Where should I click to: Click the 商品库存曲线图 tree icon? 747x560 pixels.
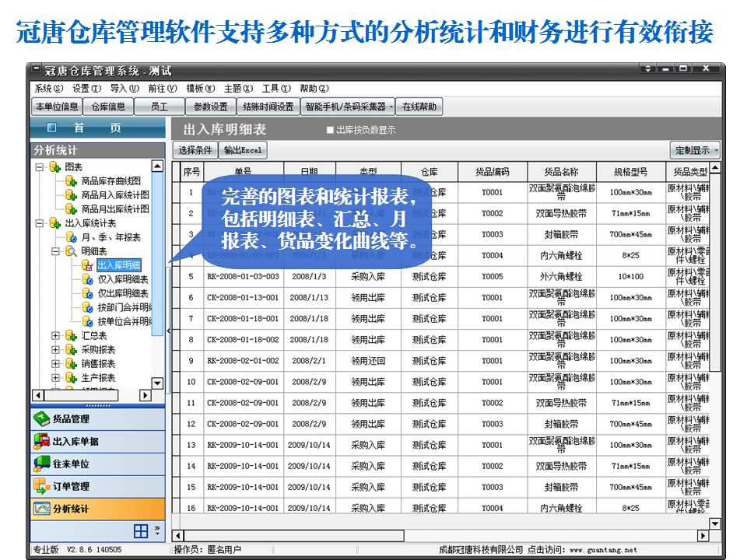(x=71, y=181)
